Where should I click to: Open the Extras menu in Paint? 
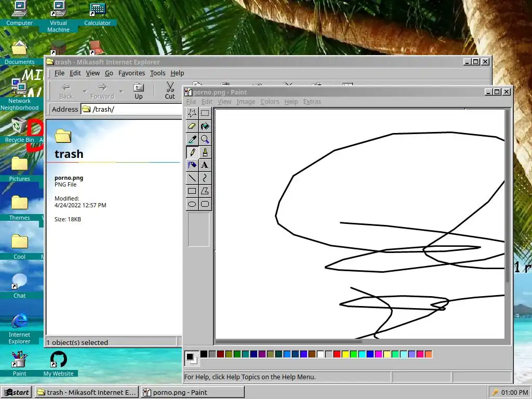312,102
